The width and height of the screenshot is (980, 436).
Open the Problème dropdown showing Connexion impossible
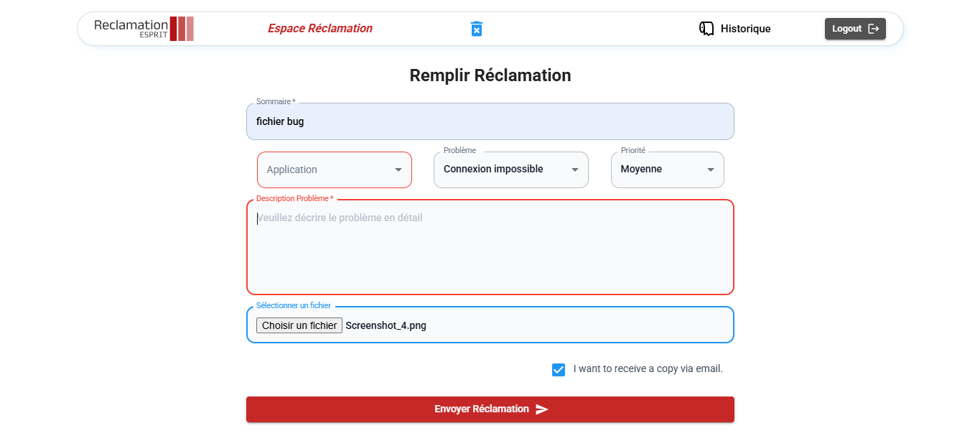(511, 170)
